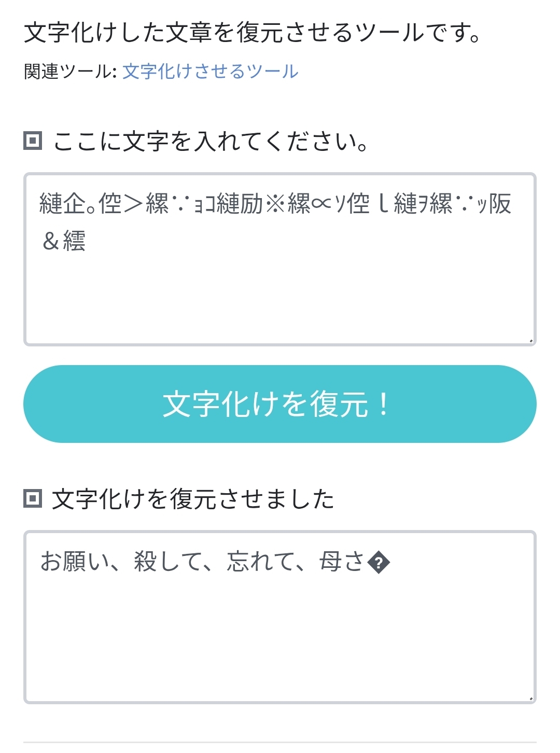
Task: Click the square icon beside ここに文字を入れてください
Action: click(x=33, y=141)
